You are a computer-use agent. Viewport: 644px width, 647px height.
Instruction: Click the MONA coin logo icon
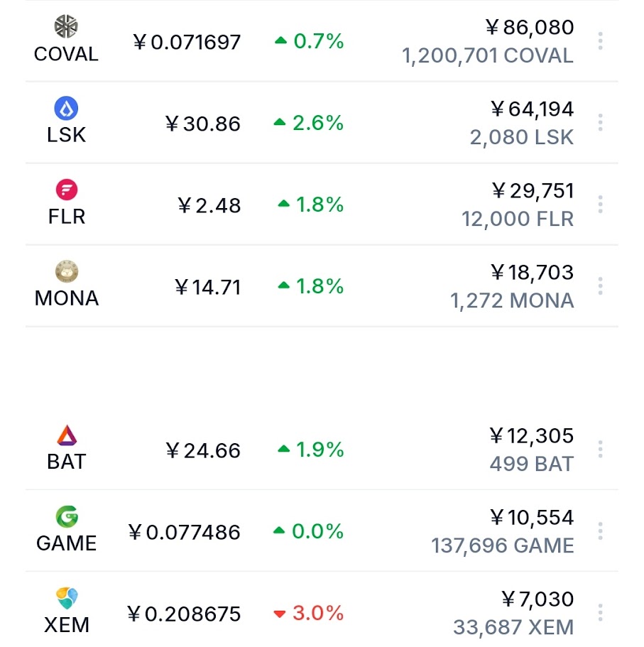(x=66, y=271)
